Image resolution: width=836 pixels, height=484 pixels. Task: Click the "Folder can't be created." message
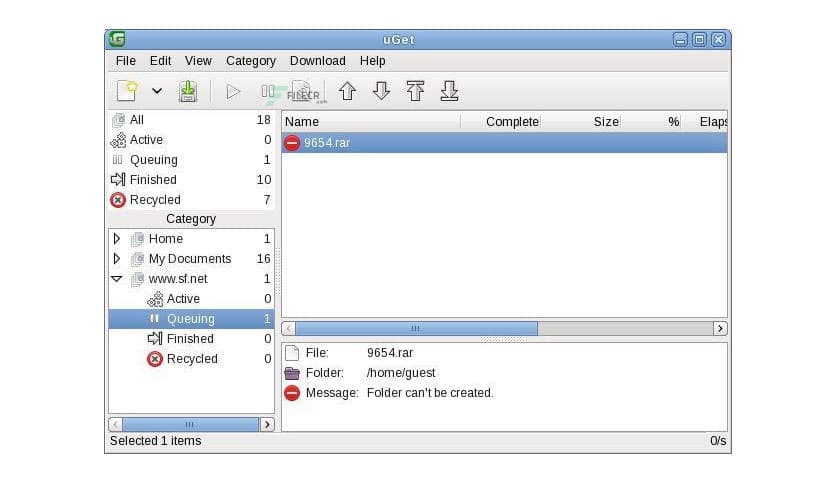coord(430,393)
